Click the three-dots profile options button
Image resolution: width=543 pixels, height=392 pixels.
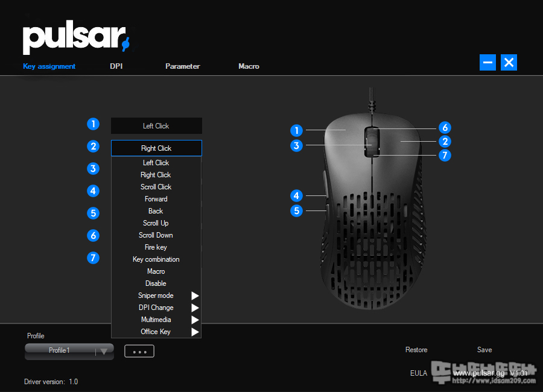pos(139,352)
